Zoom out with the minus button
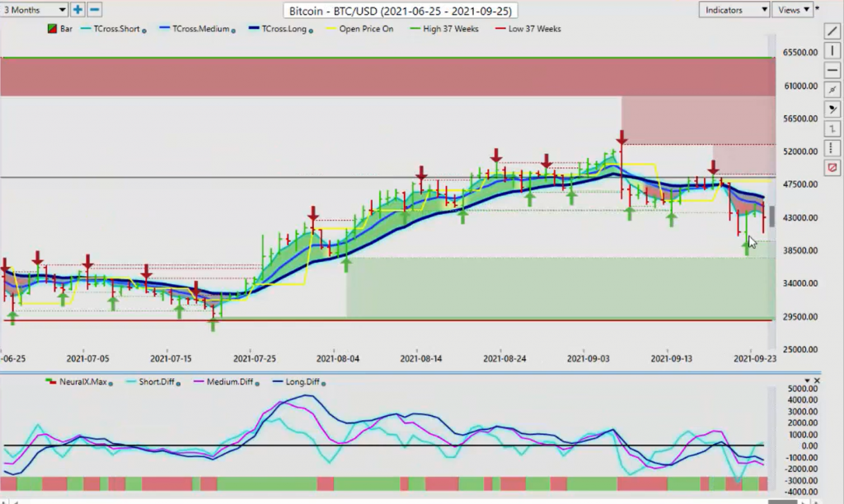The height and width of the screenshot is (504, 844). [94, 10]
